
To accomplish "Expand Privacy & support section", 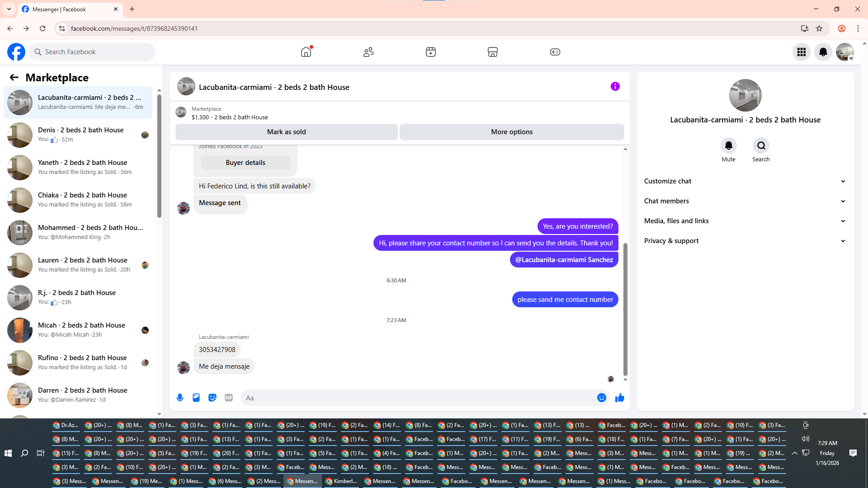I will [x=745, y=241].
